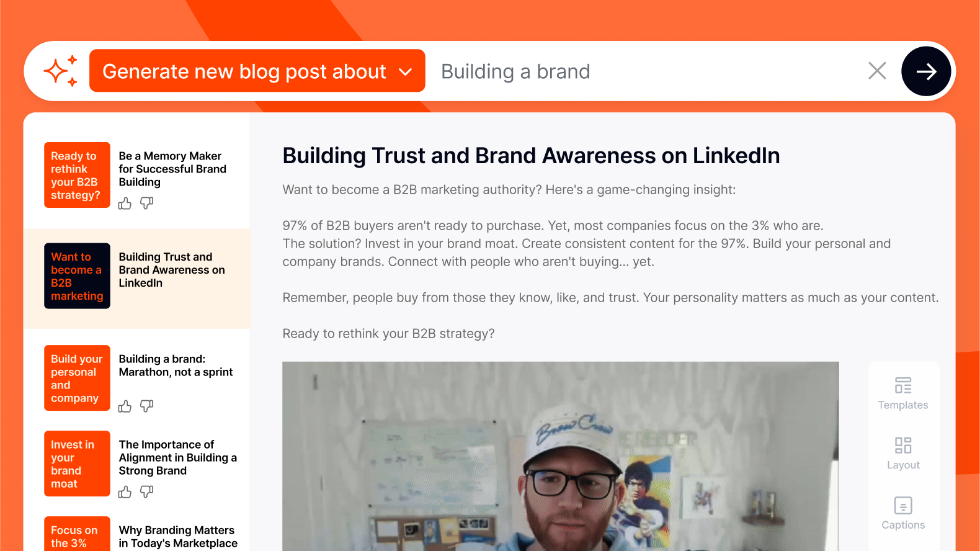
Task: Thumbs up 'Be a Memory Maker' post
Action: click(125, 204)
